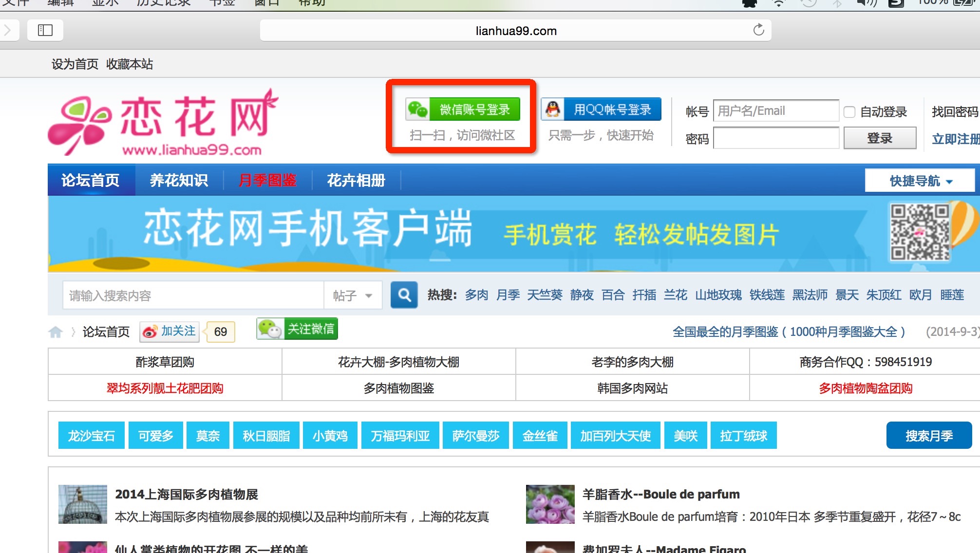Open the 历史记录 menu in menu bar
This screenshot has height=553, width=980.
pos(163,3)
